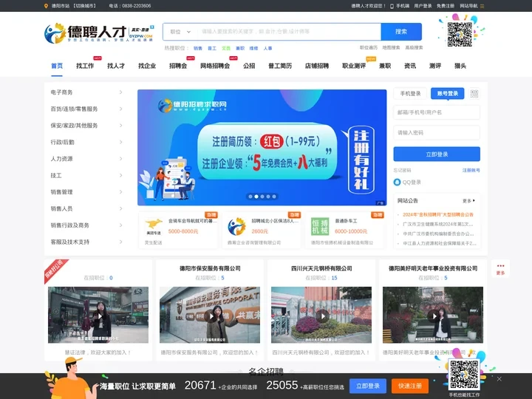Open the 网络招聘会 nav tab

point(215,66)
